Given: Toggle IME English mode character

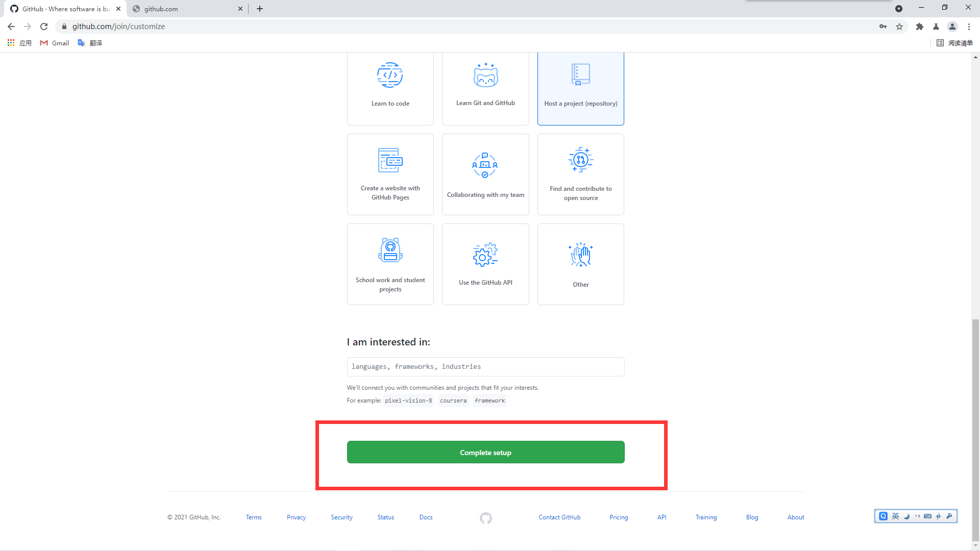Looking at the screenshot, I should click(x=895, y=516).
